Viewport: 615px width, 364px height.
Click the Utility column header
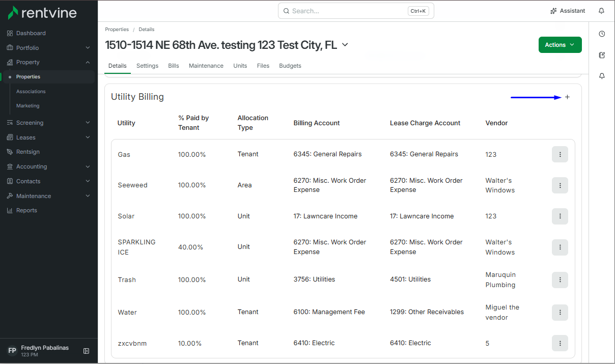[x=126, y=123]
